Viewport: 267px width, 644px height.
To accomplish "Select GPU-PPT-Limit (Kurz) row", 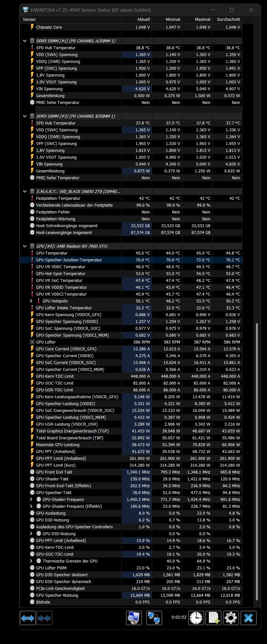I will click(x=131, y=465).
